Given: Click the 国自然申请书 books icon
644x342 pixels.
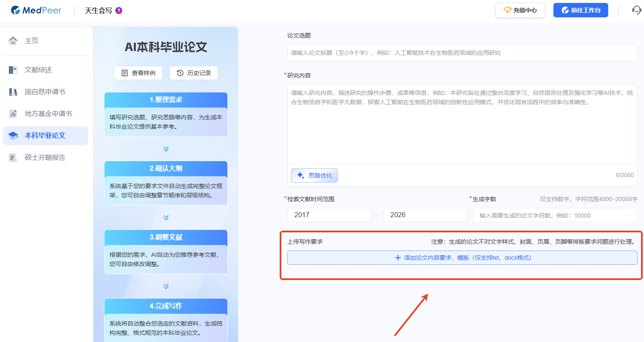Looking at the screenshot, I should click(13, 92).
